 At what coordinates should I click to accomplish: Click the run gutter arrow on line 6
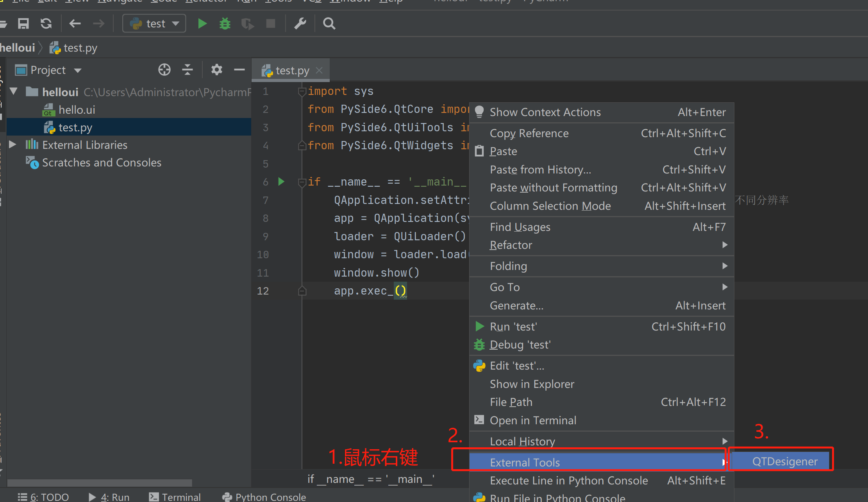point(281,182)
